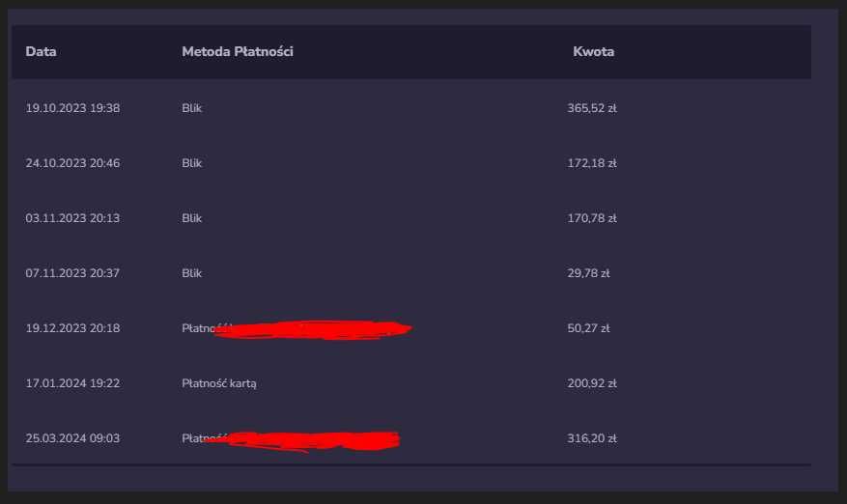Click the 365,52 zł amount
The width and height of the screenshot is (847, 504).
pos(591,108)
